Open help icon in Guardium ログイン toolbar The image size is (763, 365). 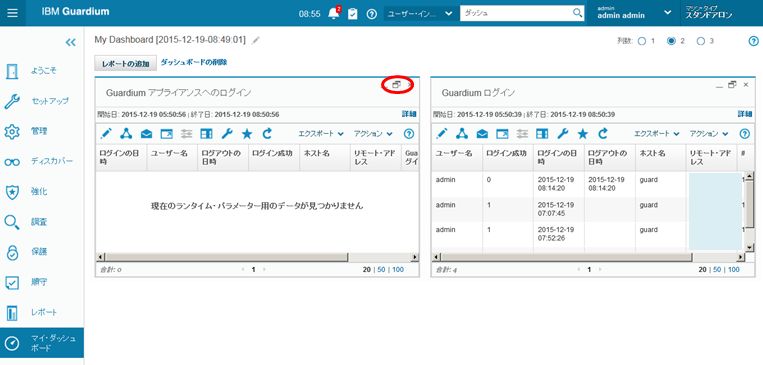[745, 134]
